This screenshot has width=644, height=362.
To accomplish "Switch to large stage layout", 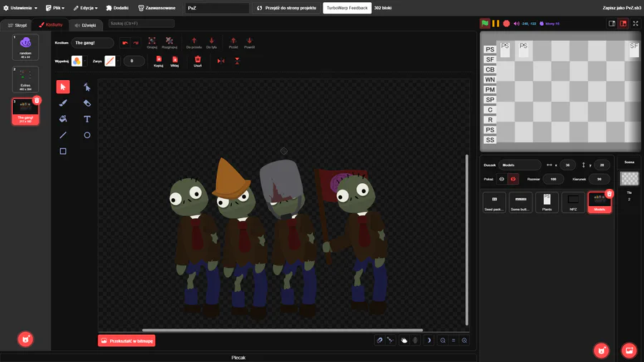I will [623, 24].
